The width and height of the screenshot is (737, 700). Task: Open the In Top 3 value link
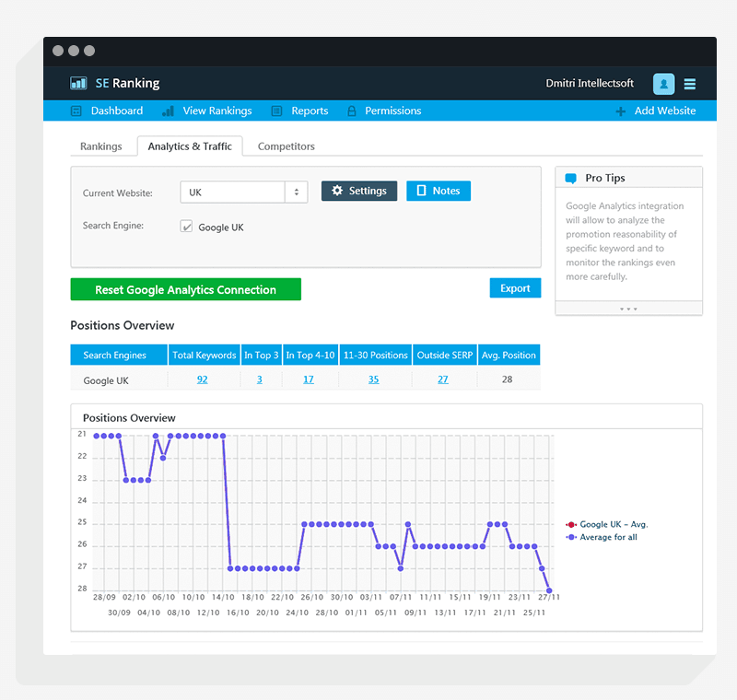[260, 379]
